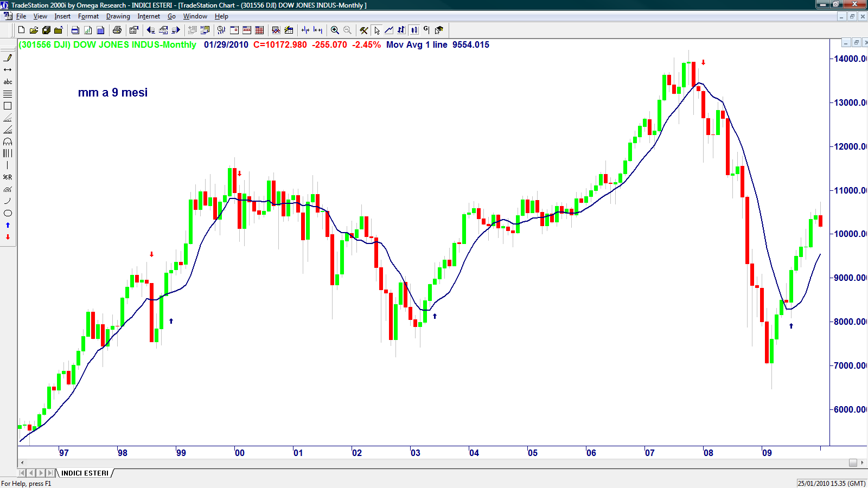Click the blue up arrow marker near 2009 low

click(x=791, y=326)
